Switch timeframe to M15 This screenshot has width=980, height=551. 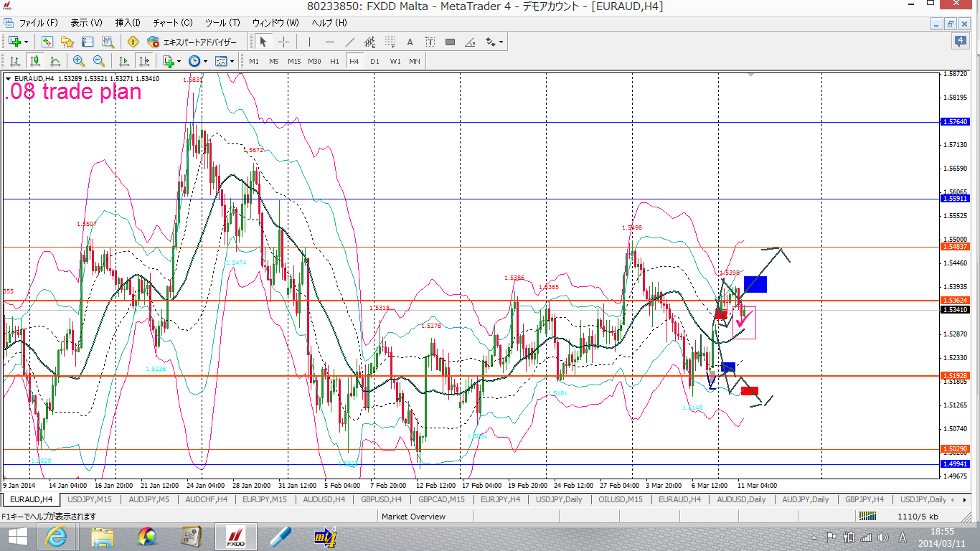pos(294,61)
